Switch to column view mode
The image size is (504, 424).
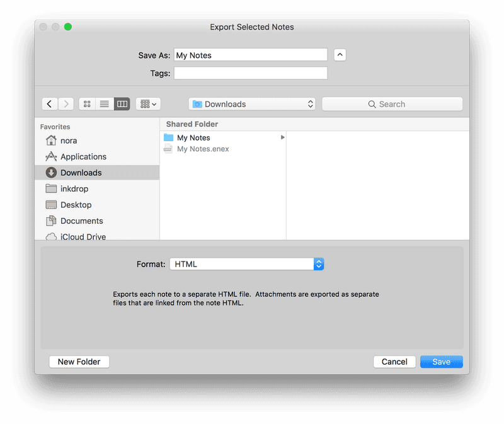122,103
